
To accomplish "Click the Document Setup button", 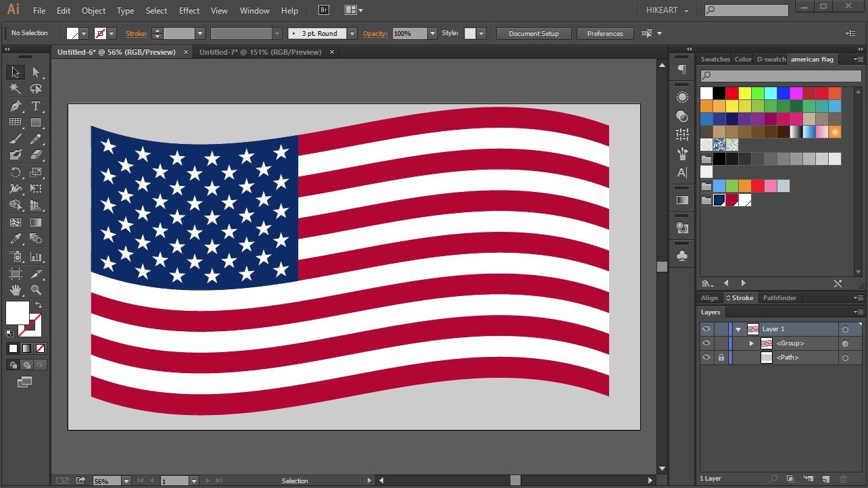I will point(533,33).
